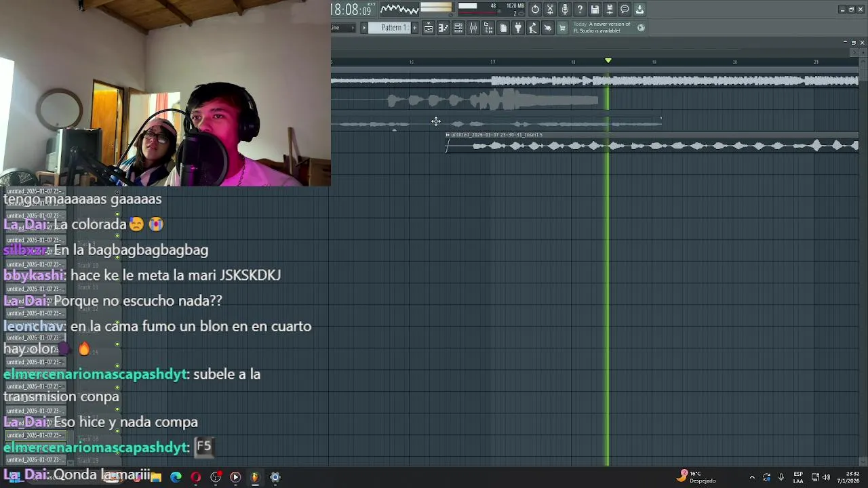Click the undo history icon in top toolbar

535,9
